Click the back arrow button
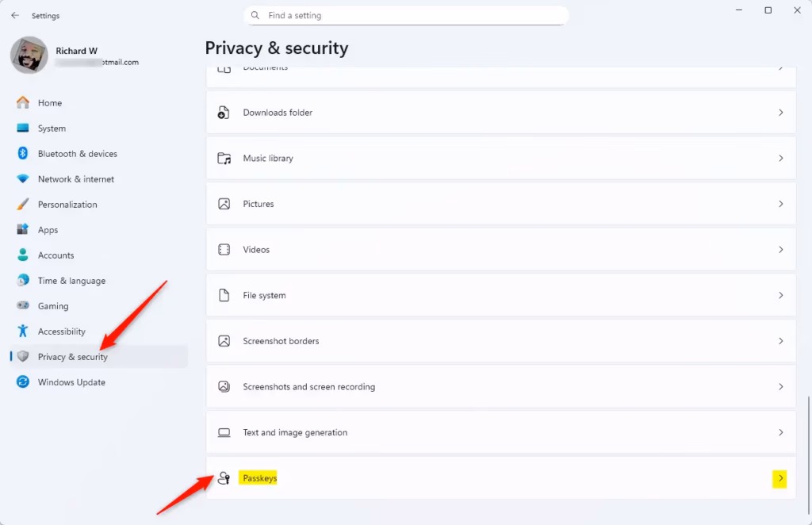Viewport: 812px width, 525px height. 14,14
